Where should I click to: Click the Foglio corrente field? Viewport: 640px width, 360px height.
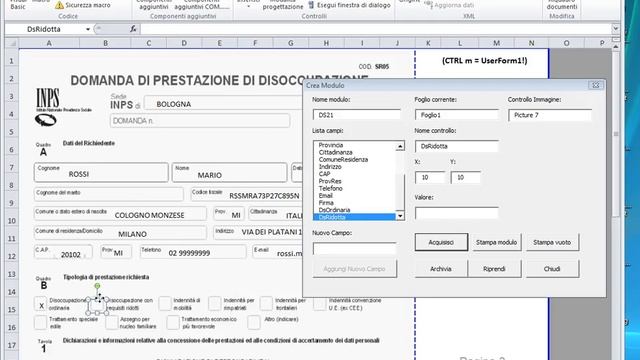(457, 115)
